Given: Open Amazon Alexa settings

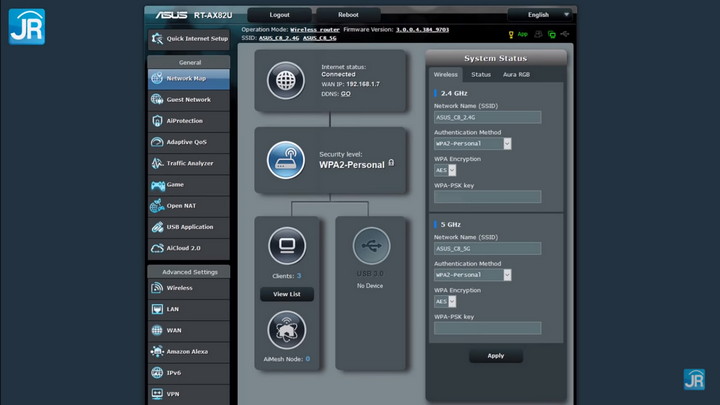Looking at the screenshot, I should (x=188, y=351).
